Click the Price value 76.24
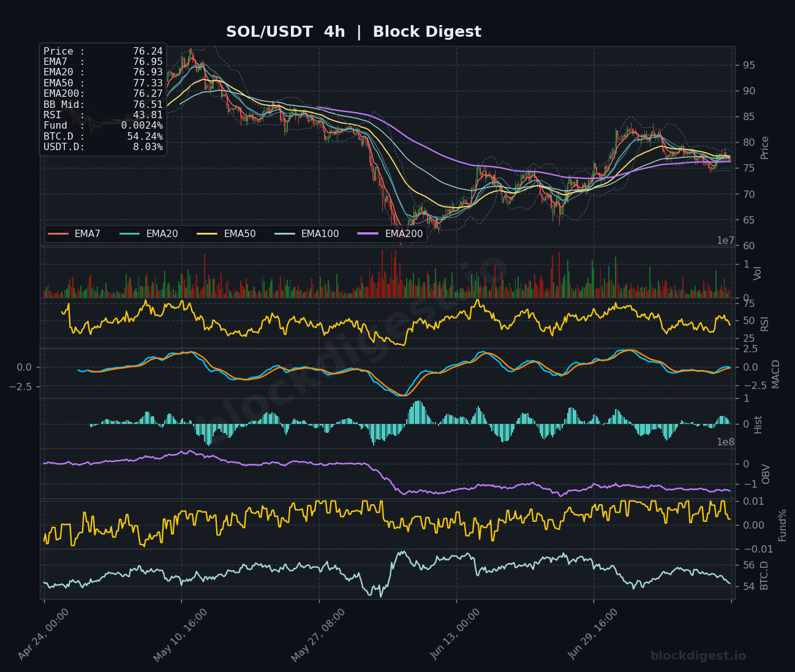This screenshot has height=672, width=795. tap(148, 51)
